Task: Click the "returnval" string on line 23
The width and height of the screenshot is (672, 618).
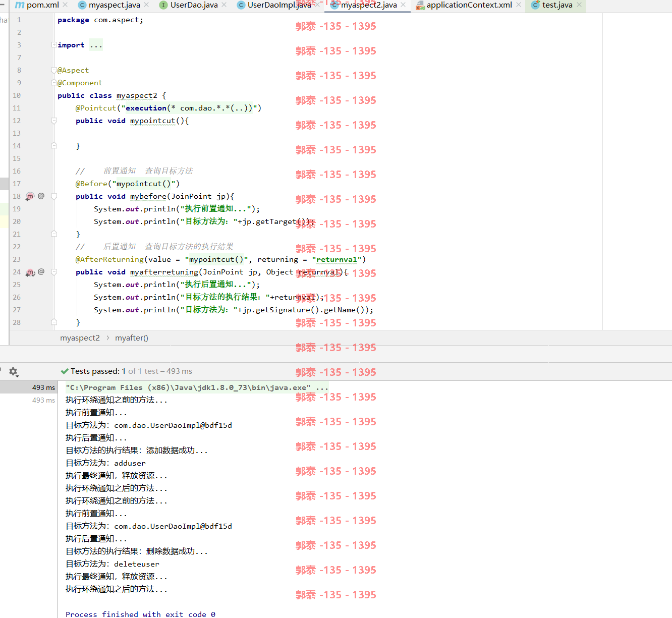Action: click(x=337, y=259)
